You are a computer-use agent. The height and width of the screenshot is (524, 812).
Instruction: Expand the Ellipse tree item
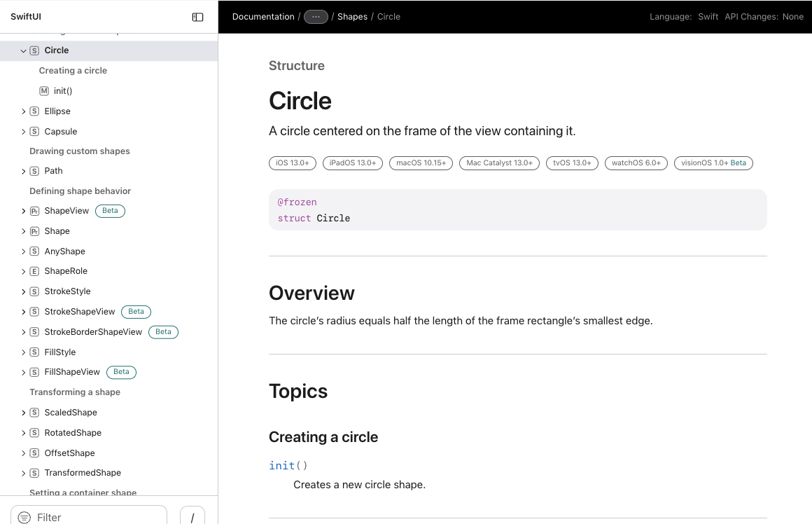coord(23,111)
